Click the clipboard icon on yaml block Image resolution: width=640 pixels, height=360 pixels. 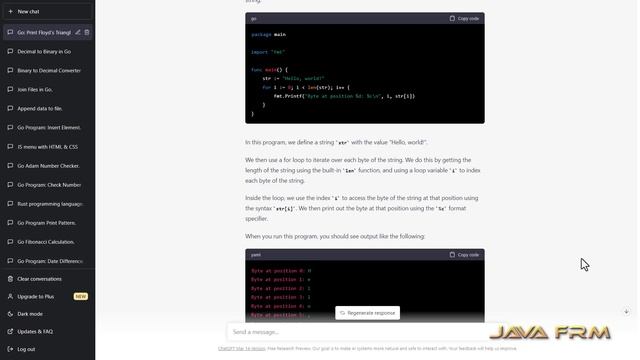452,255
